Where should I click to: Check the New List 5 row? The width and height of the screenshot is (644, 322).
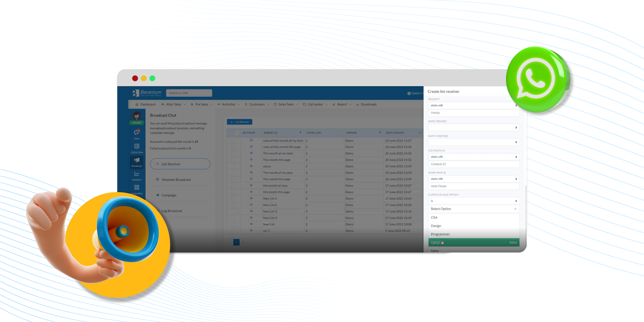[233, 198]
